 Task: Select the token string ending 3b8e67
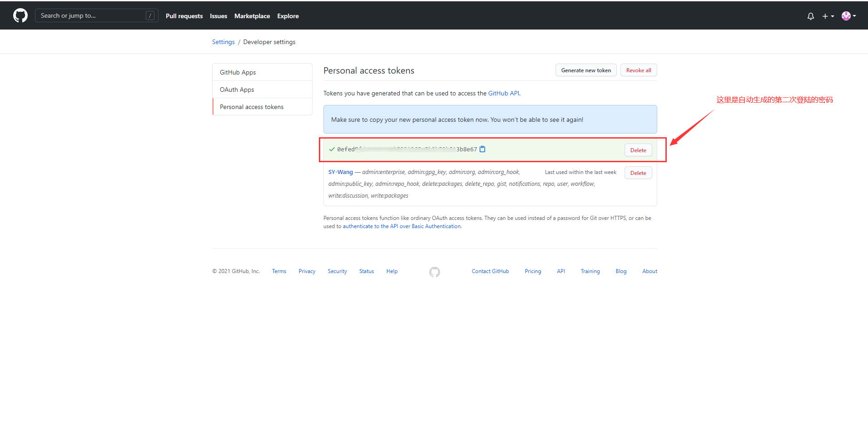pos(407,149)
